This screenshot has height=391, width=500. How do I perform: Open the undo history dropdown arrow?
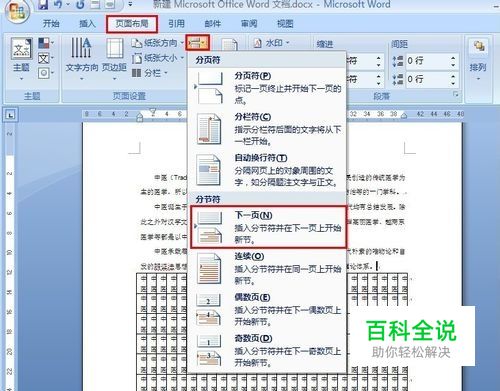click(68, 5)
